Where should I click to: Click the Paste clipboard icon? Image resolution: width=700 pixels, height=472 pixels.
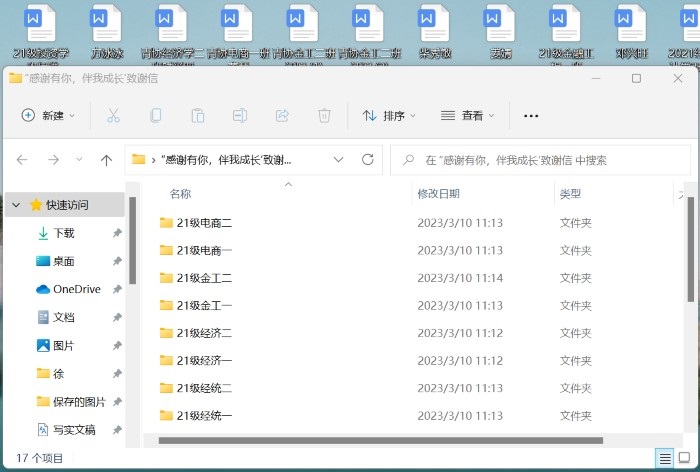click(x=198, y=116)
